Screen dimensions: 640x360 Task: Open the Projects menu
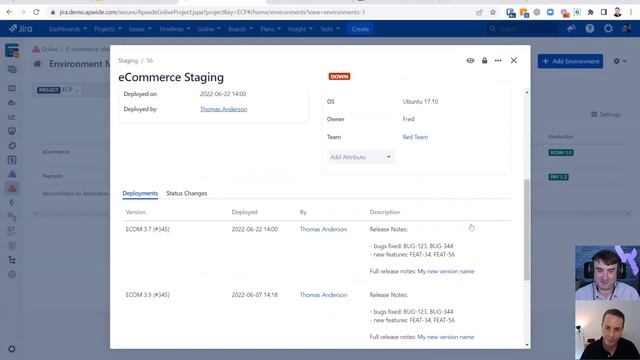pos(108,29)
